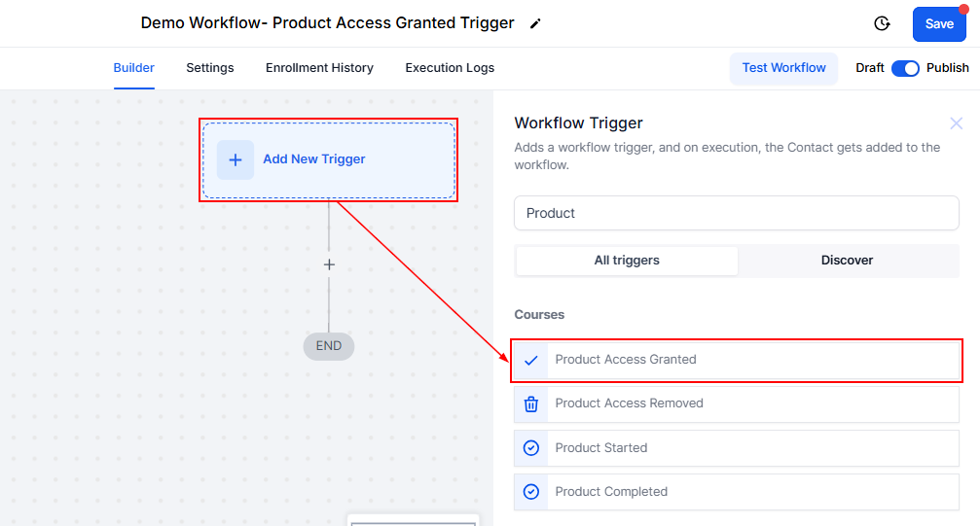The height and width of the screenshot is (526, 980).
Task: Open the version history clock icon
Action: [882, 23]
